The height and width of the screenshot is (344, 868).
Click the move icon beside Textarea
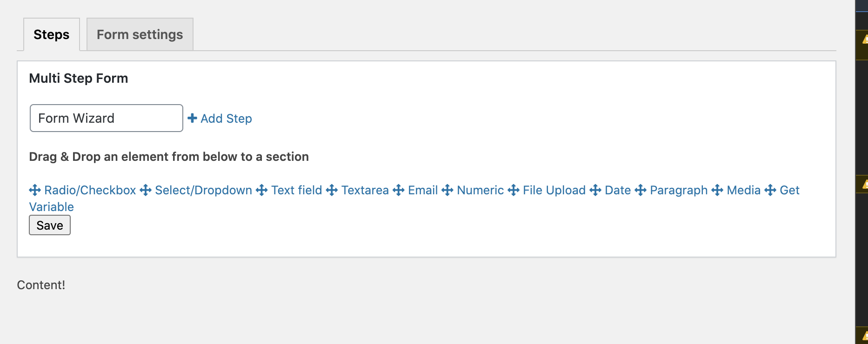pos(332,190)
